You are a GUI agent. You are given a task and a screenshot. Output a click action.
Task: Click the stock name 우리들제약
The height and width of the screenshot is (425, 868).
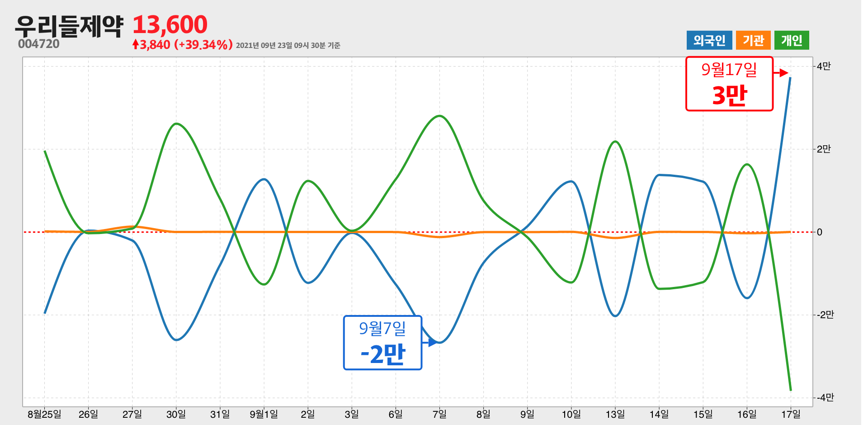coord(69,26)
